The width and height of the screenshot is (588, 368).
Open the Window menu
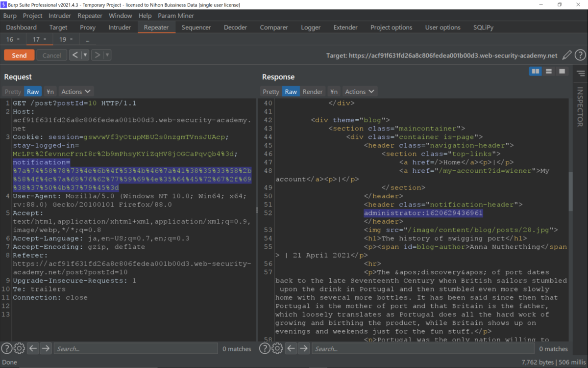121,16
